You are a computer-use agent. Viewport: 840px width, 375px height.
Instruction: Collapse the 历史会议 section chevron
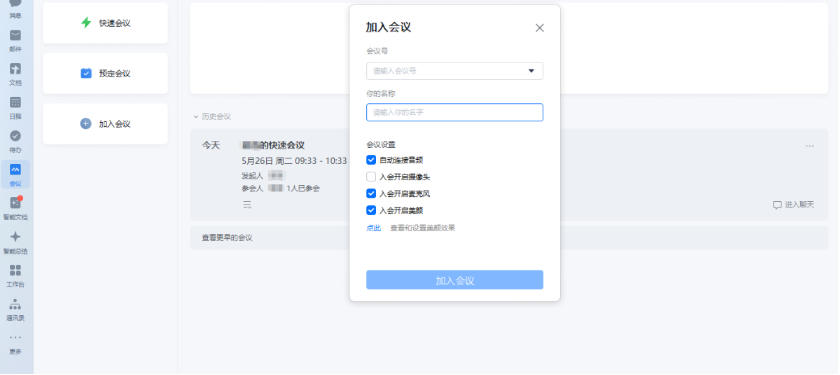[x=196, y=117]
